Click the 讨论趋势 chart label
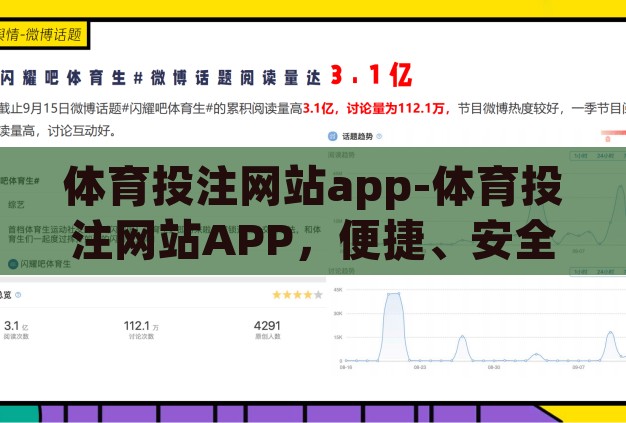 click(x=341, y=271)
